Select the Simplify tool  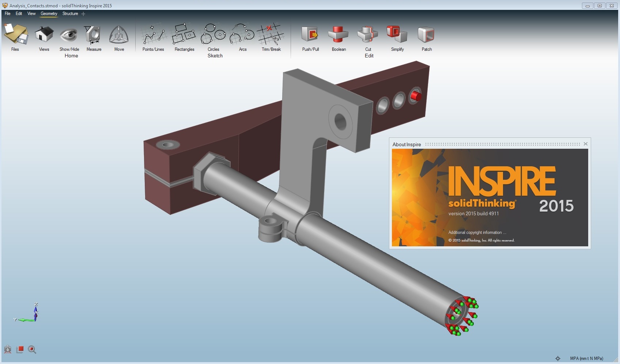(x=397, y=34)
